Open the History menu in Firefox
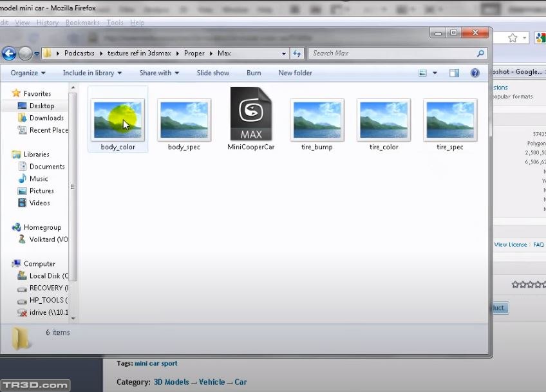Screen dimensions: 546x392 point(48,23)
